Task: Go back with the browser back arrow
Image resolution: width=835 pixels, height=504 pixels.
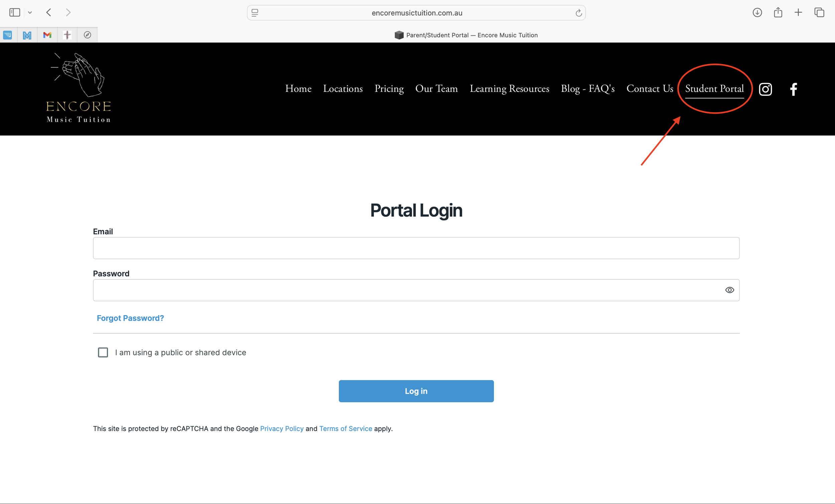Action: pyautogui.click(x=49, y=13)
